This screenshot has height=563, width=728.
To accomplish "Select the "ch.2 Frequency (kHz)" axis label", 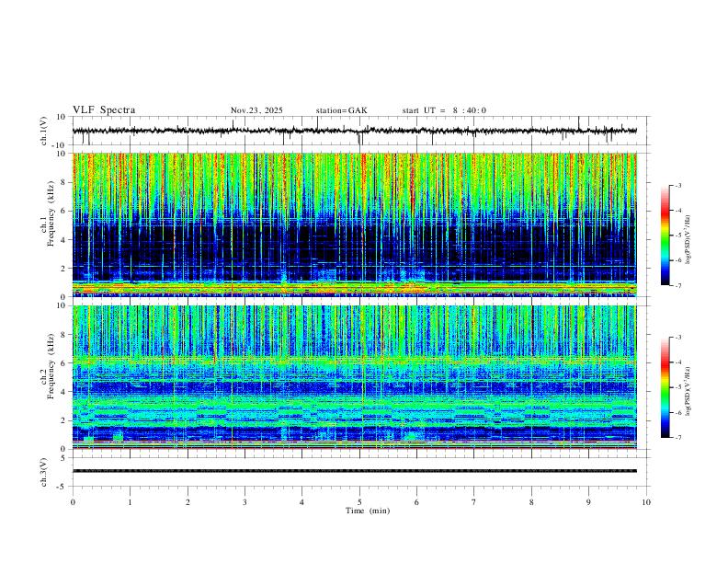I will [48, 365].
